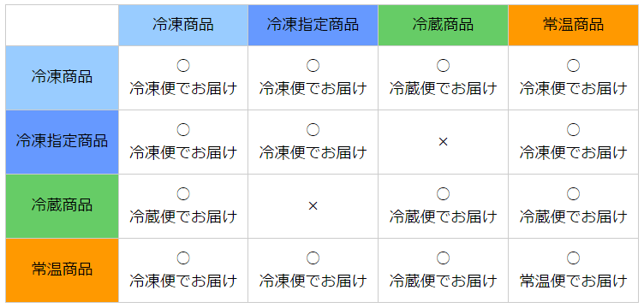Click the empty top-left corner cell
The image size is (644, 308).
coord(62,25)
